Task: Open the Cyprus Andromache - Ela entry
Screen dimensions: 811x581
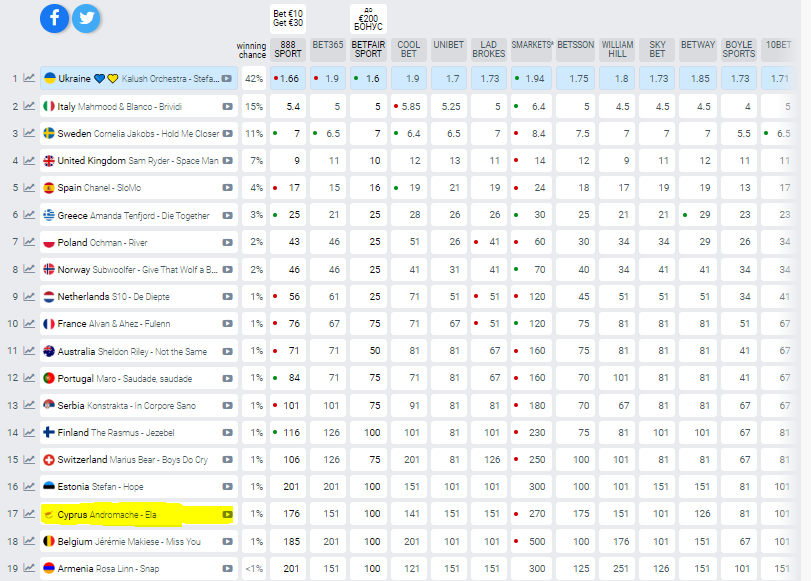Action: (x=137, y=514)
